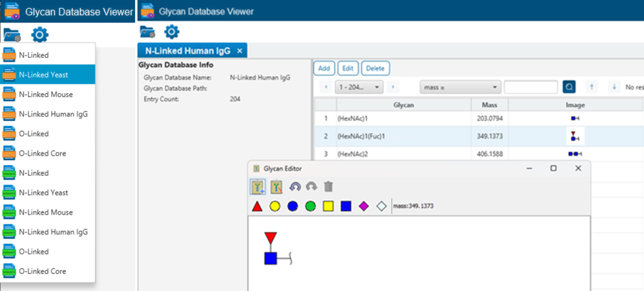The height and width of the screenshot is (291, 644).
Task: Go to next page arrow
Action: 393,88
